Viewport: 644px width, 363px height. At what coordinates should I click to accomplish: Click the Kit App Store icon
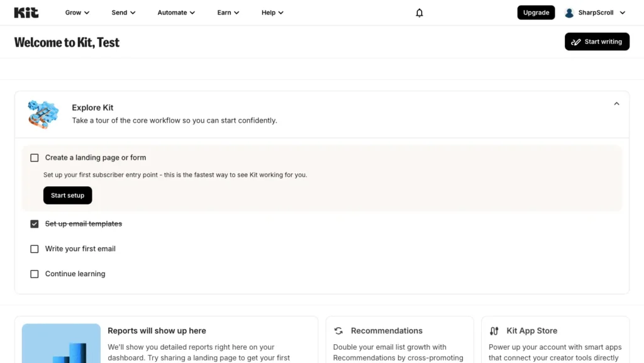494,330
